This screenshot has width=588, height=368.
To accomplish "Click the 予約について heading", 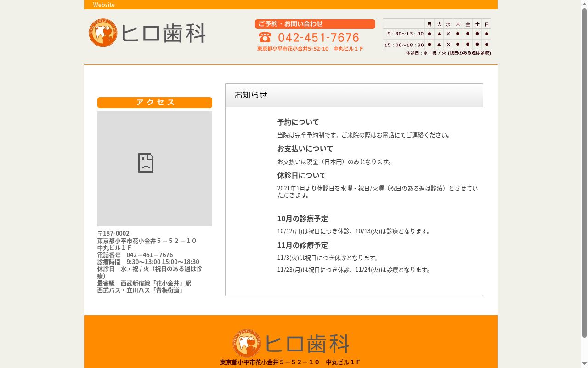I will point(298,122).
